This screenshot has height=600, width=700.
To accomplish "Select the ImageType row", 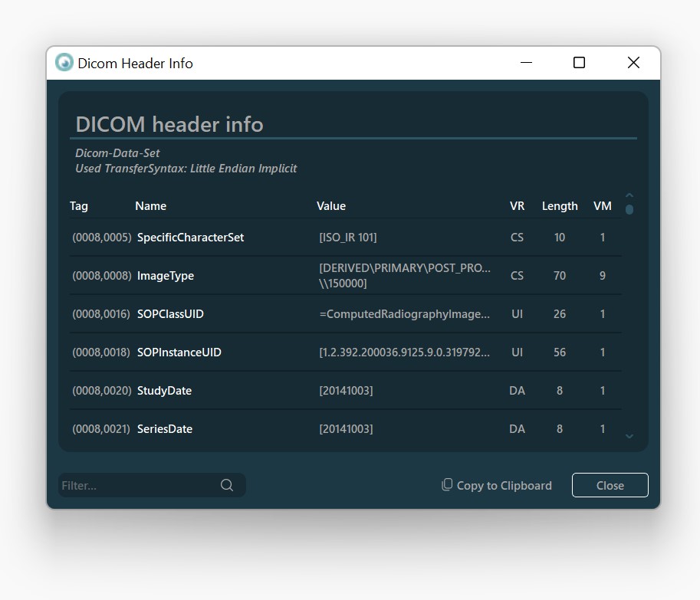I will click(x=345, y=276).
